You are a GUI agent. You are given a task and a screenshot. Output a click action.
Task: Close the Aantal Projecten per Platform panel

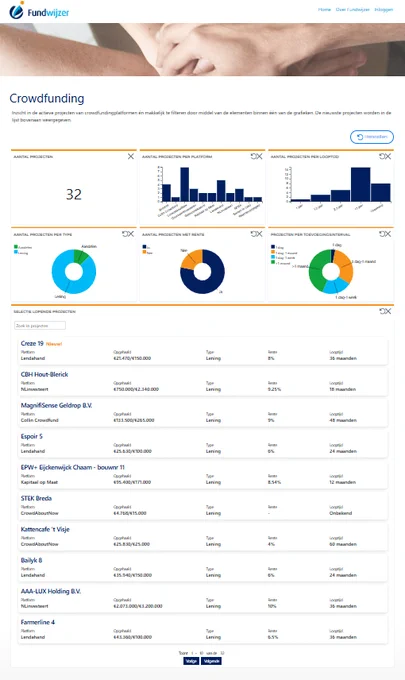click(x=259, y=156)
